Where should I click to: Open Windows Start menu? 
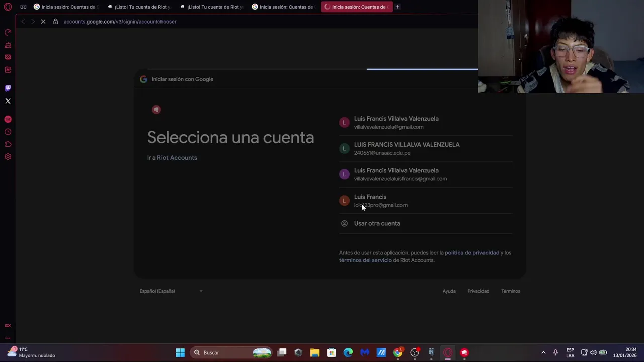[180, 352]
